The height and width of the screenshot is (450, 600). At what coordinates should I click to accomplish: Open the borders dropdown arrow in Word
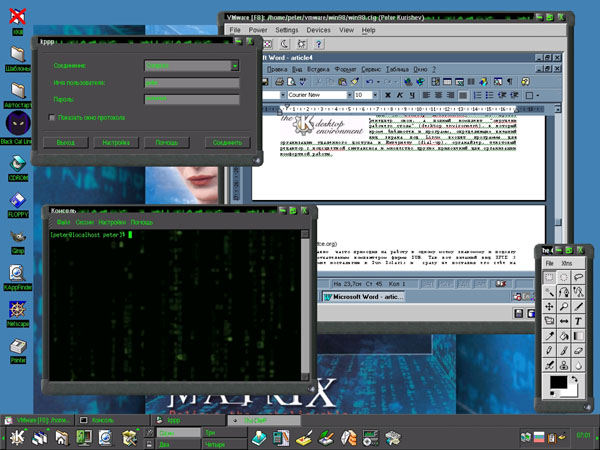[538, 95]
